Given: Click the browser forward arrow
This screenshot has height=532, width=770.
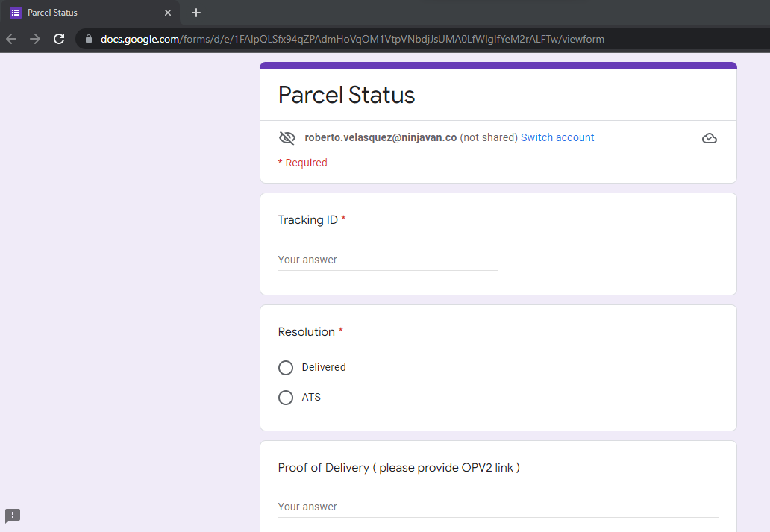Looking at the screenshot, I should [x=35, y=39].
